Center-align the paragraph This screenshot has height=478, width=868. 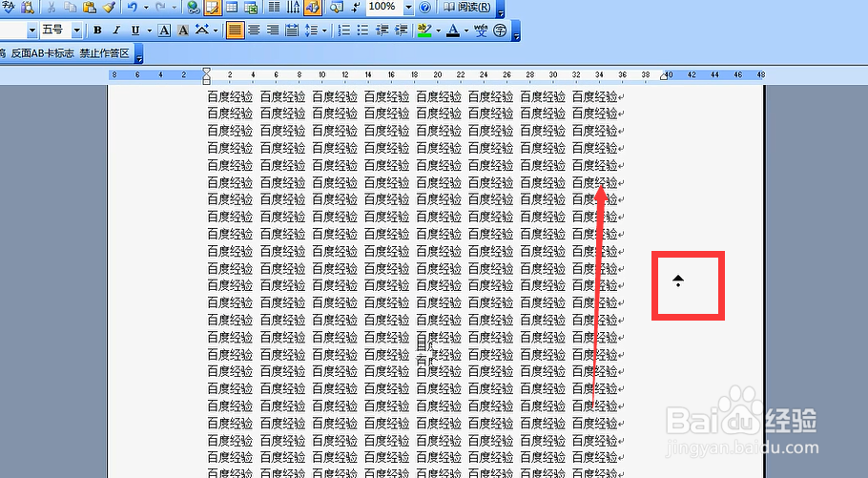[x=254, y=30]
